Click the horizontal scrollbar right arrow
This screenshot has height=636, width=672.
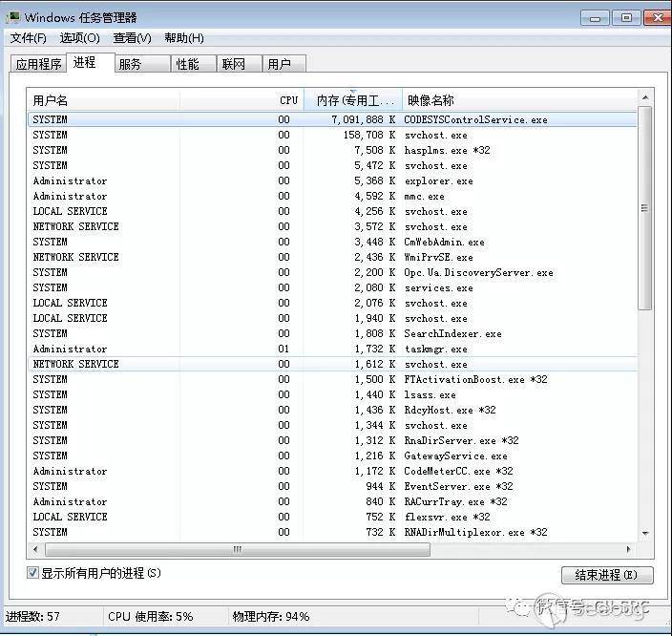629,549
